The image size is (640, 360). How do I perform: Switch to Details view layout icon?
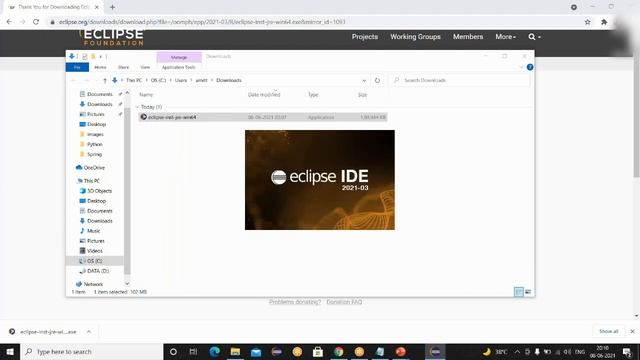(x=519, y=292)
